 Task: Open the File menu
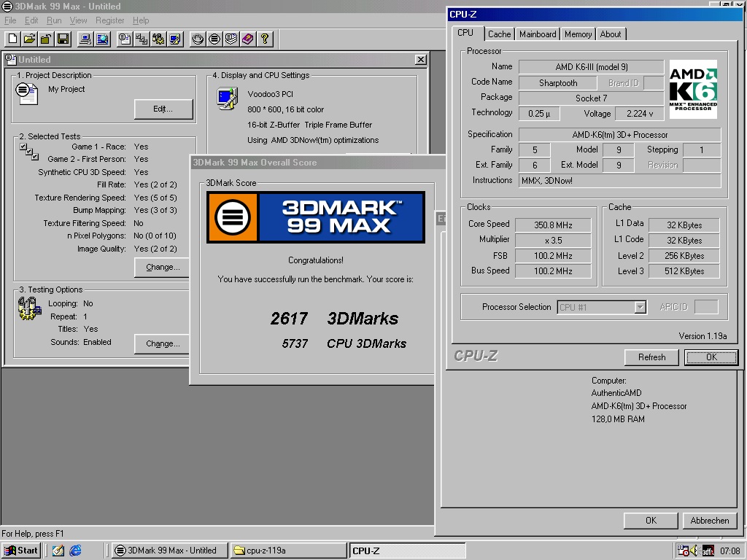point(10,20)
